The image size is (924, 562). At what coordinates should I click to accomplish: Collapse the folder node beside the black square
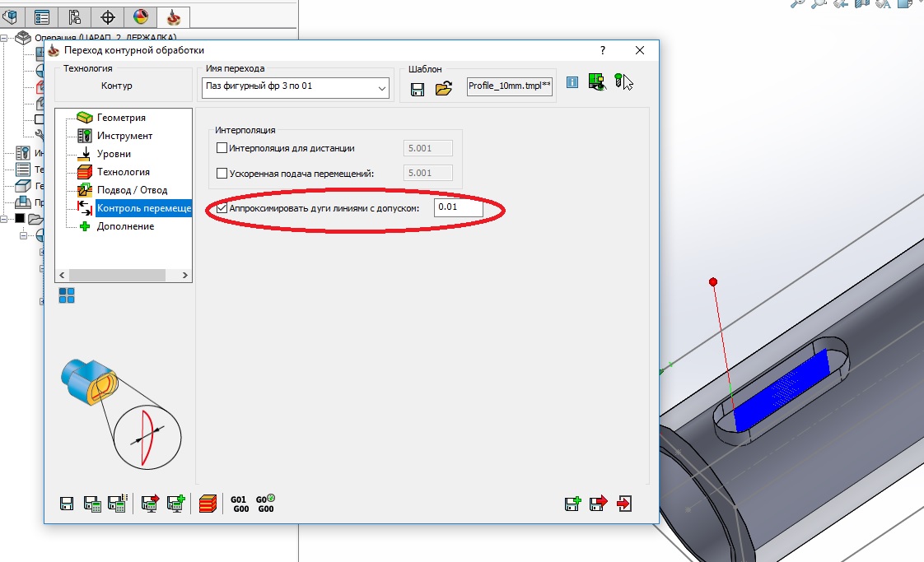coord(3,219)
